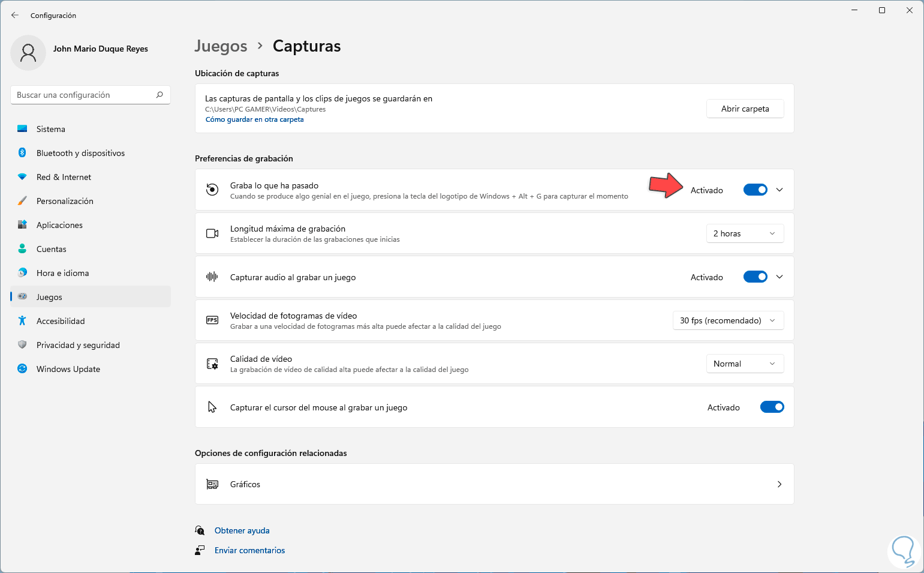Select Privacidad y seguridad in sidebar
The height and width of the screenshot is (573, 924).
click(x=78, y=345)
